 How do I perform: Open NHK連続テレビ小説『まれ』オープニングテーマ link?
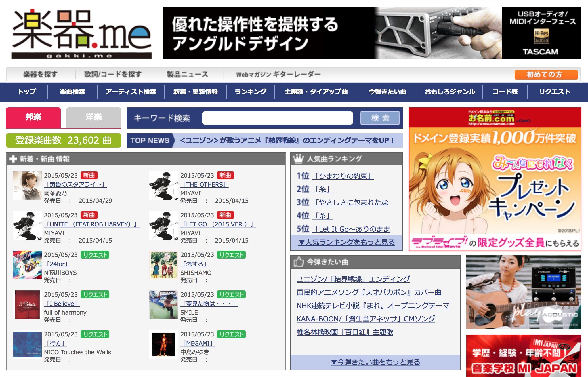373,305
